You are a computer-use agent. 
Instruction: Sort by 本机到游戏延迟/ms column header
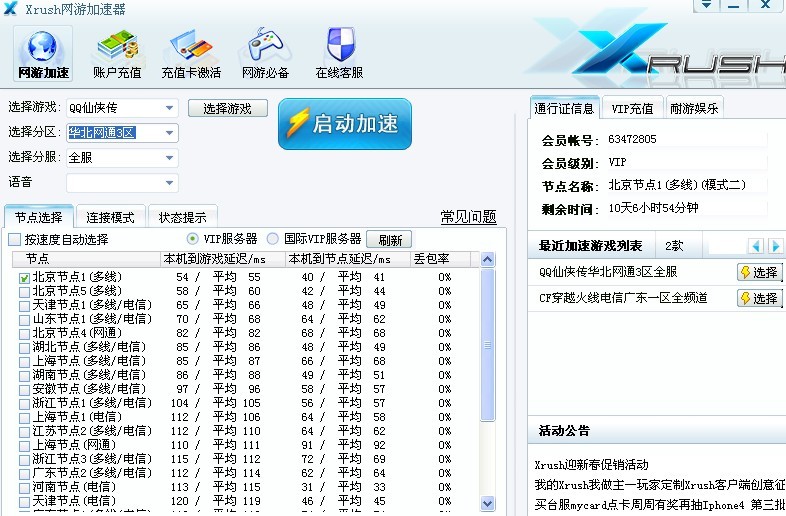coord(223,259)
